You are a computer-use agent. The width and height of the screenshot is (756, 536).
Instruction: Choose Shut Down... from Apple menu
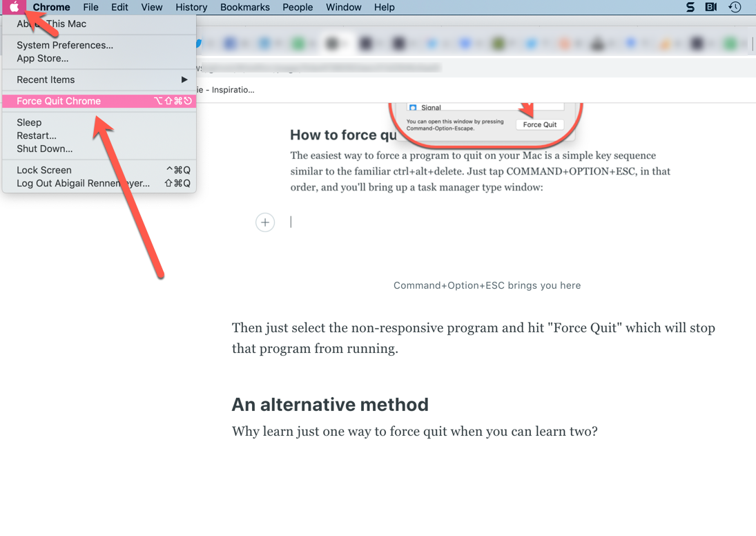coord(99,149)
